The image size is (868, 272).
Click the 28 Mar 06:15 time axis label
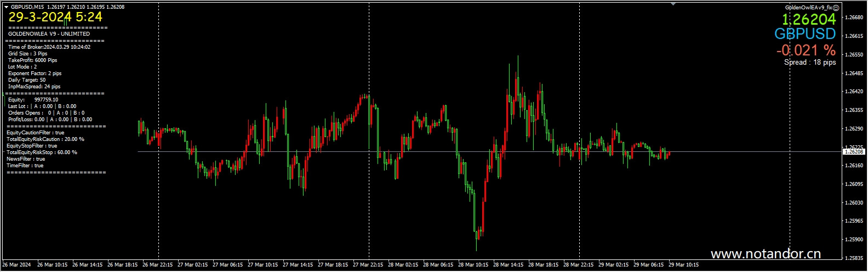click(x=438, y=265)
